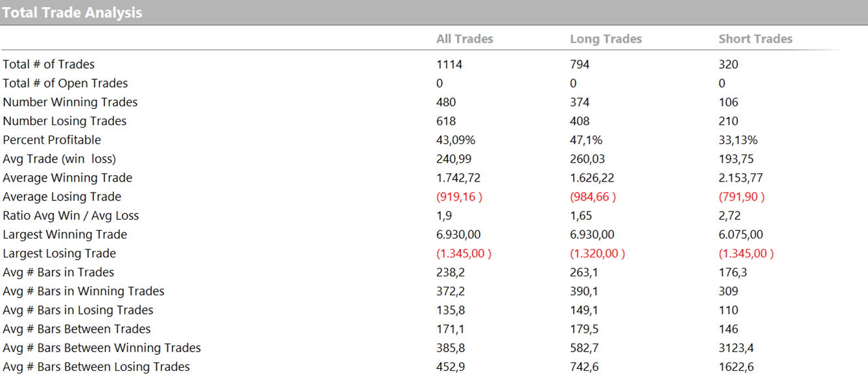Screen dimensions: 868x380
Task: Select the 6.075,00 largest winning short trade
Action: click(x=741, y=234)
